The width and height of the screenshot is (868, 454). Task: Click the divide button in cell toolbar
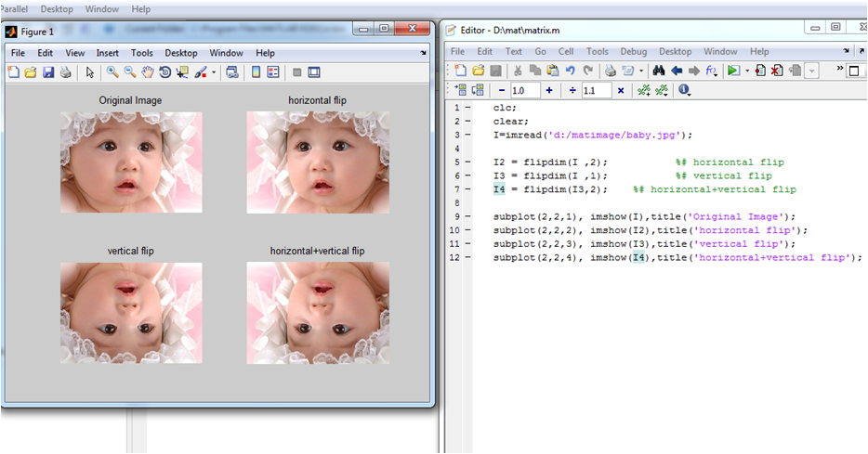pos(573,90)
